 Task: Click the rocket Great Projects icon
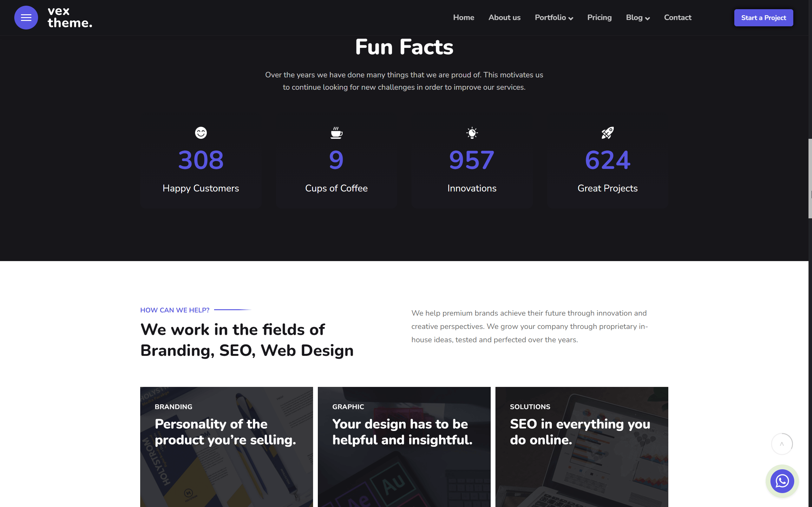[x=607, y=133]
